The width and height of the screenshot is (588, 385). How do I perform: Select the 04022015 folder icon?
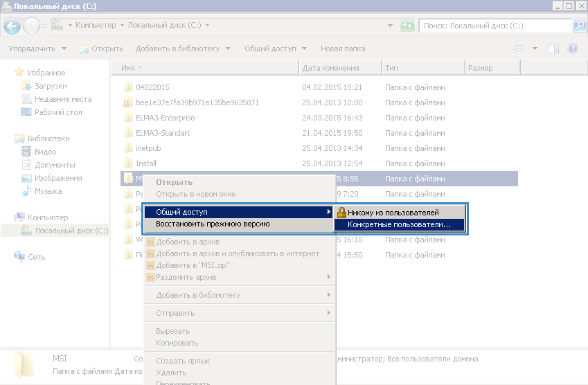pos(127,87)
